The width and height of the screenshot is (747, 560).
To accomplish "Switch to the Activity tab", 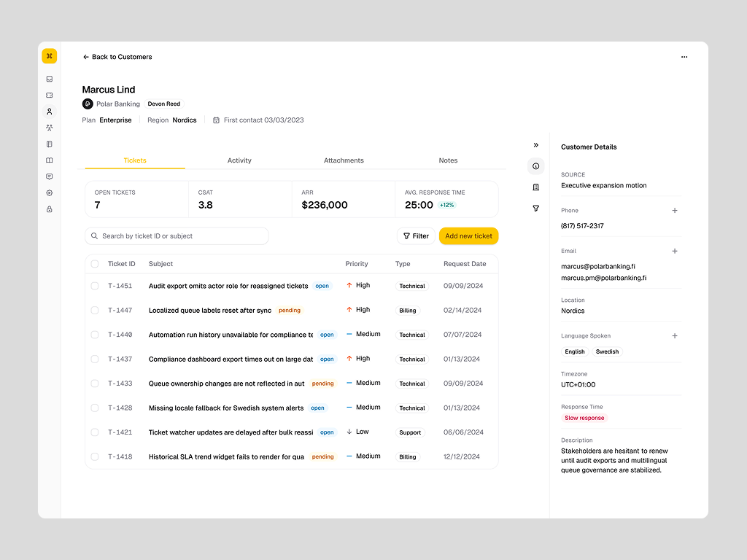I will (x=239, y=160).
